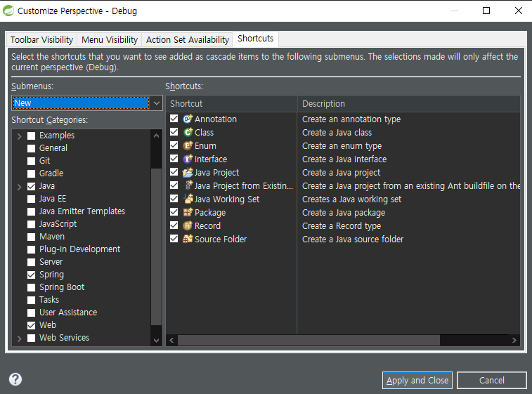This screenshot has width=532, height=394.
Task: Uncheck the Interface shortcut checkbox
Action: pos(174,159)
